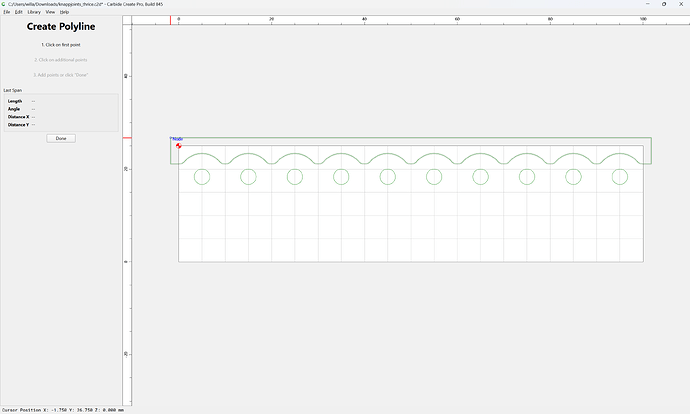Click the 'Distance Y' row

(61, 125)
